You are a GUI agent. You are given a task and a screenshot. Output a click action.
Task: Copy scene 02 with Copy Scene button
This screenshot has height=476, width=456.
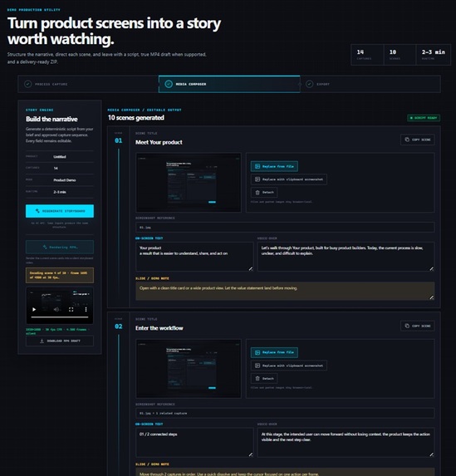418,326
